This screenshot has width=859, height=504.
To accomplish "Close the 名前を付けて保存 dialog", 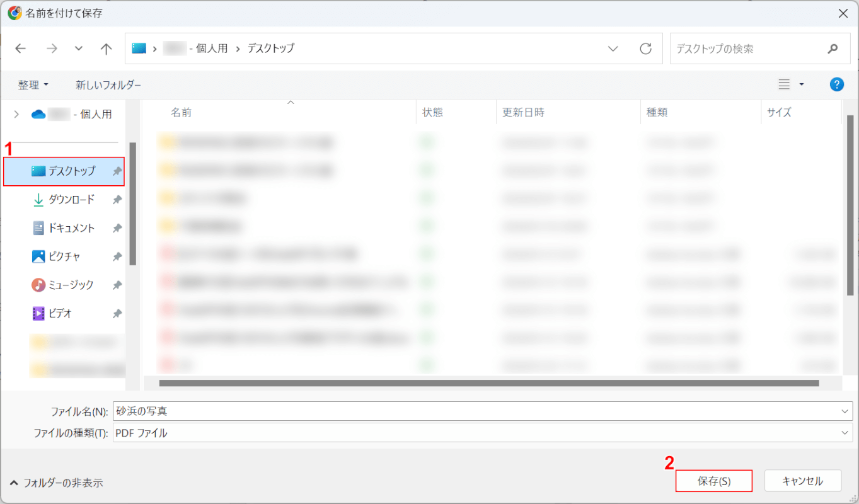I will click(x=843, y=13).
